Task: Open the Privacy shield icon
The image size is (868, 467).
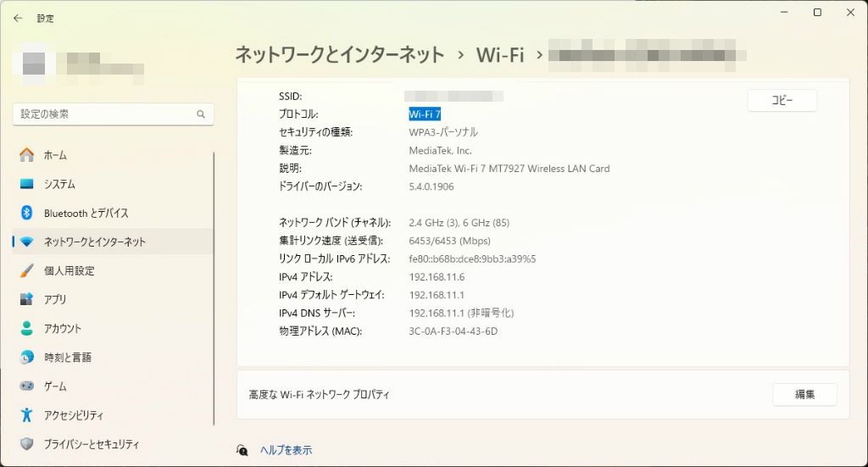Action: coord(26,444)
